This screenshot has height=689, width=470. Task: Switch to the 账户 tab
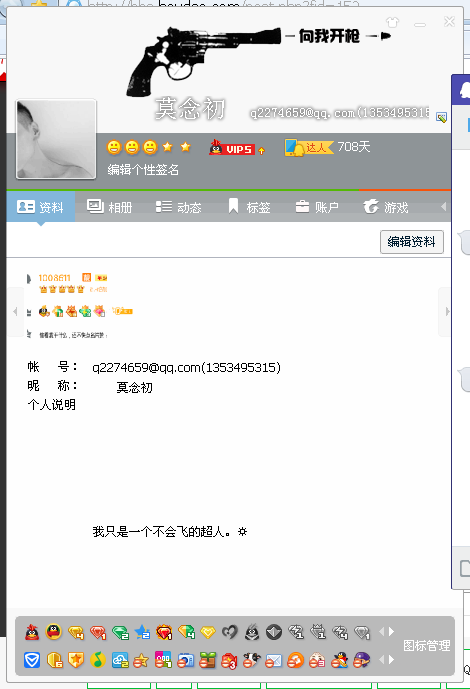(317, 207)
